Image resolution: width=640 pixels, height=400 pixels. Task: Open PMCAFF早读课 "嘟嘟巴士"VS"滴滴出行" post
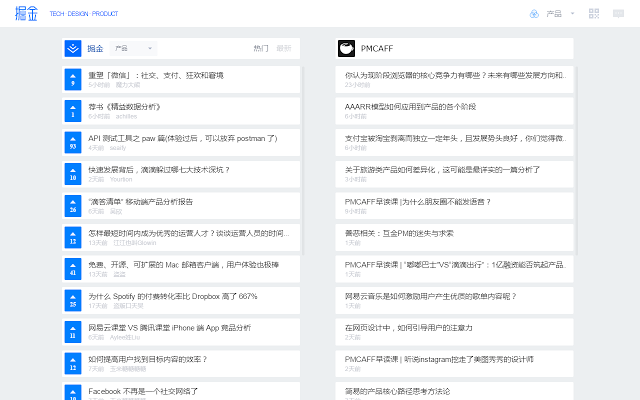pos(455,264)
